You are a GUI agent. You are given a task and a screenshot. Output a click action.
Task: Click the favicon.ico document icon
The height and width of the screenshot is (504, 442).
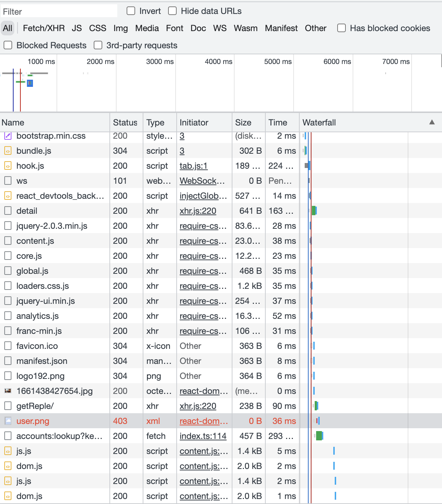click(8, 346)
